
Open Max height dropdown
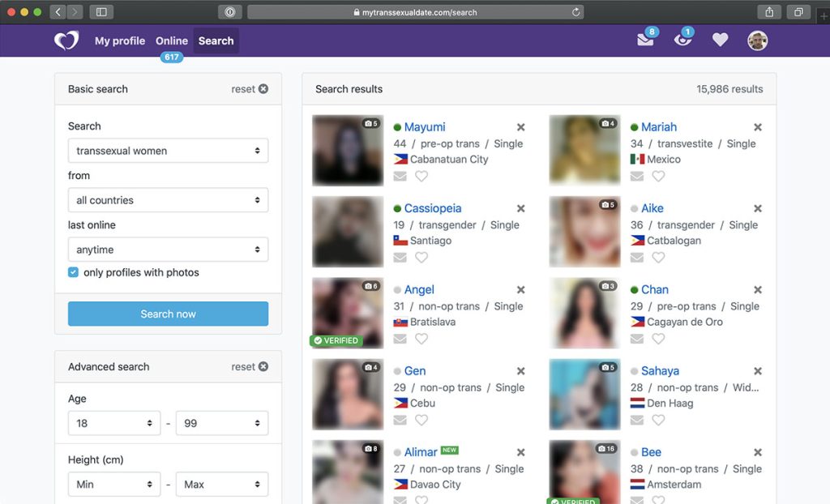tap(222, 484)
